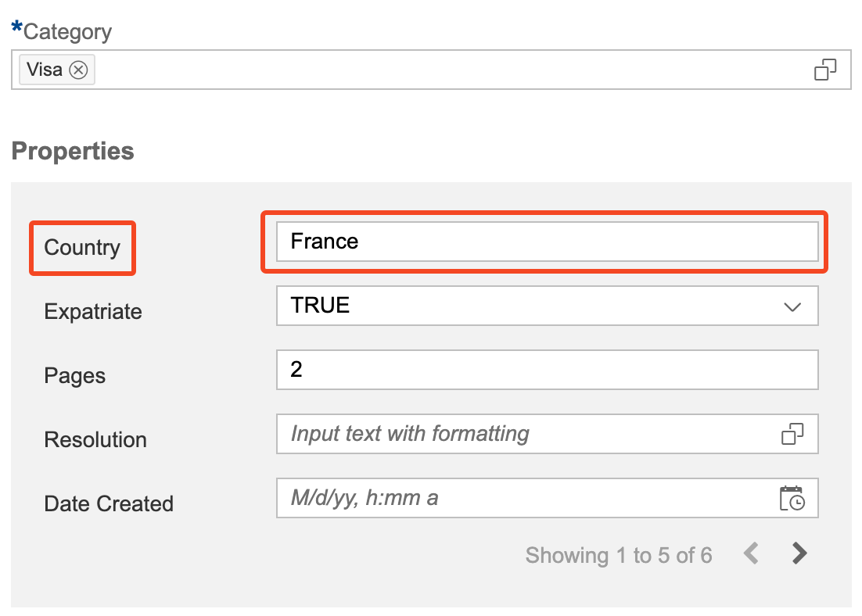Focus the Pages number field
This screenshot has height=616, width=862.
[546, 370]
